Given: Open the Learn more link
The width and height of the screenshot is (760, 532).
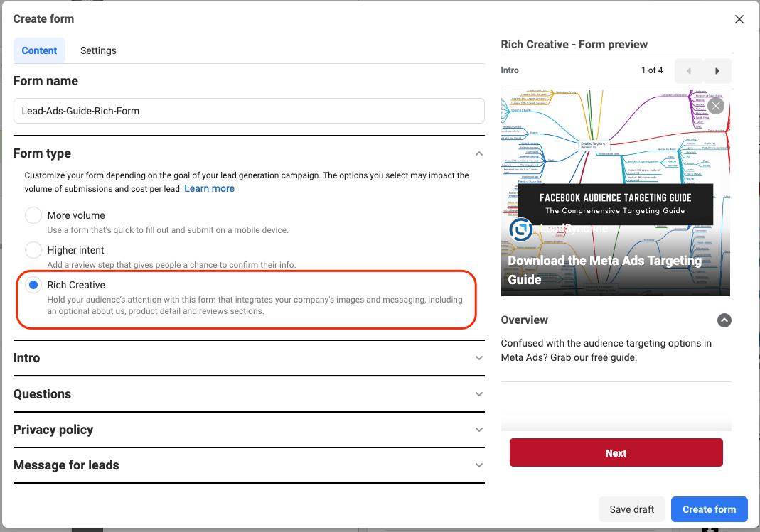Looking at the screenshot, I should (x=209, y=188).
